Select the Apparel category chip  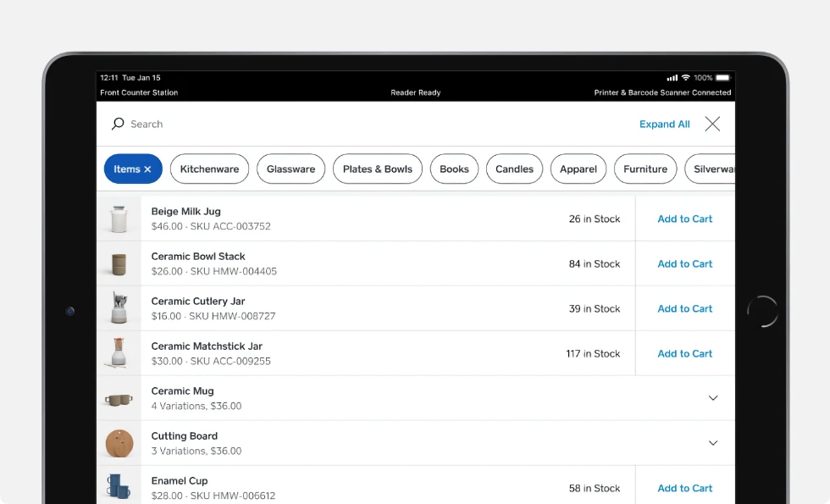tap(578, 169)
